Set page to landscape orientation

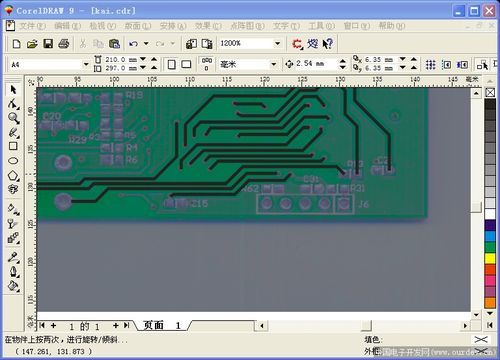(x=186, y=64)
